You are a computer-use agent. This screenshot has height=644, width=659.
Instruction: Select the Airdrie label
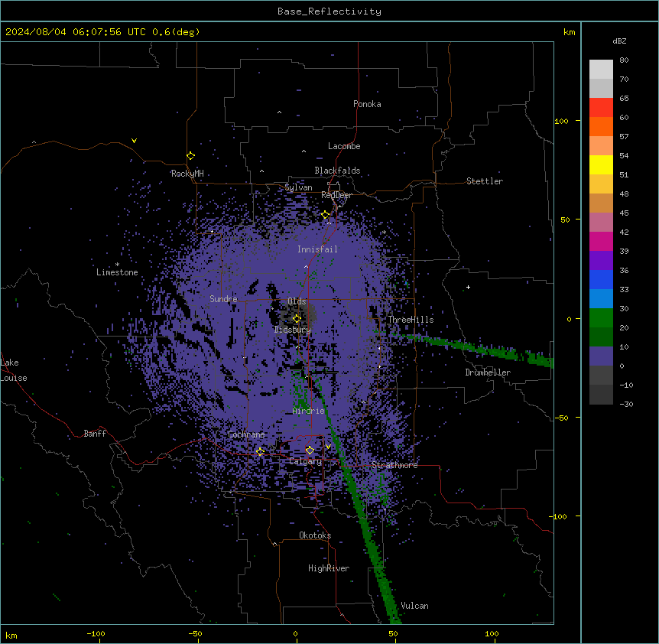point(309,411)
